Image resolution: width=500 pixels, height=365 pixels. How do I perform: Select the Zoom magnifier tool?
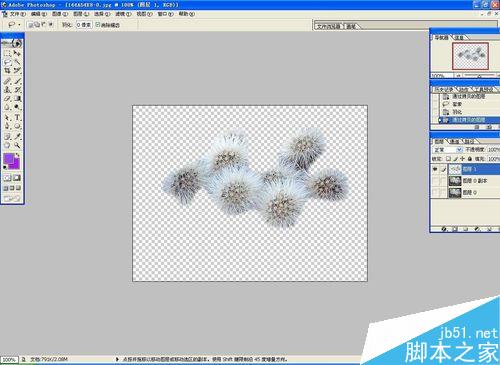(x=17, y=145)
